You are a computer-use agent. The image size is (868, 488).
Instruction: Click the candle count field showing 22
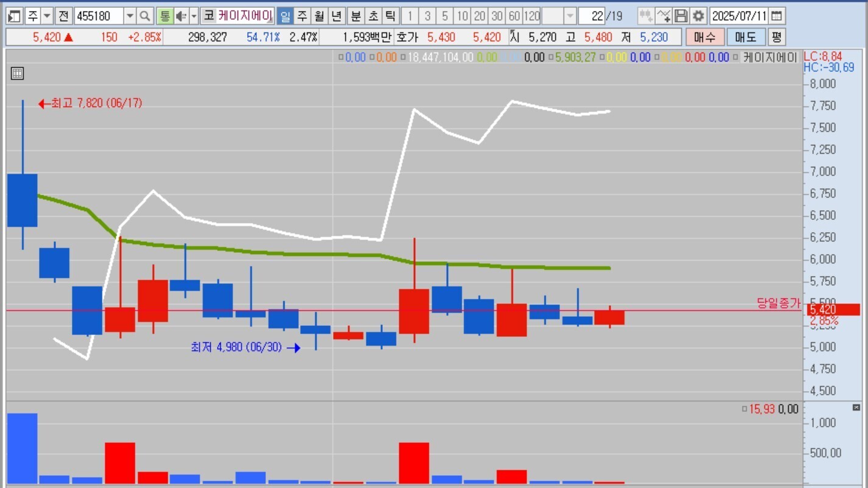pos(592,16)
